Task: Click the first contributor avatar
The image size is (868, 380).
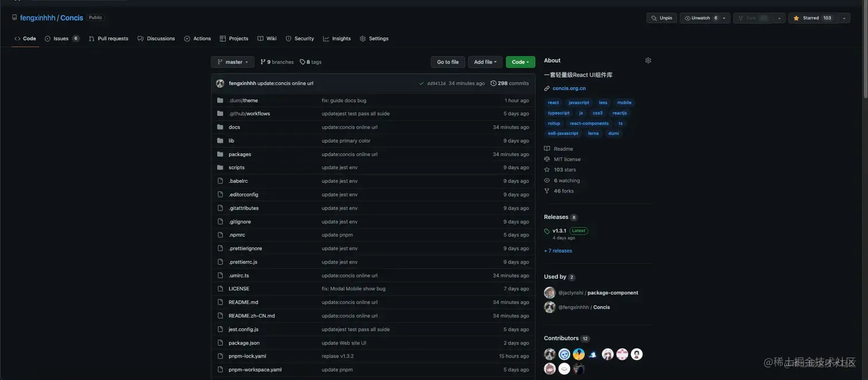Action: pos(550,354)
